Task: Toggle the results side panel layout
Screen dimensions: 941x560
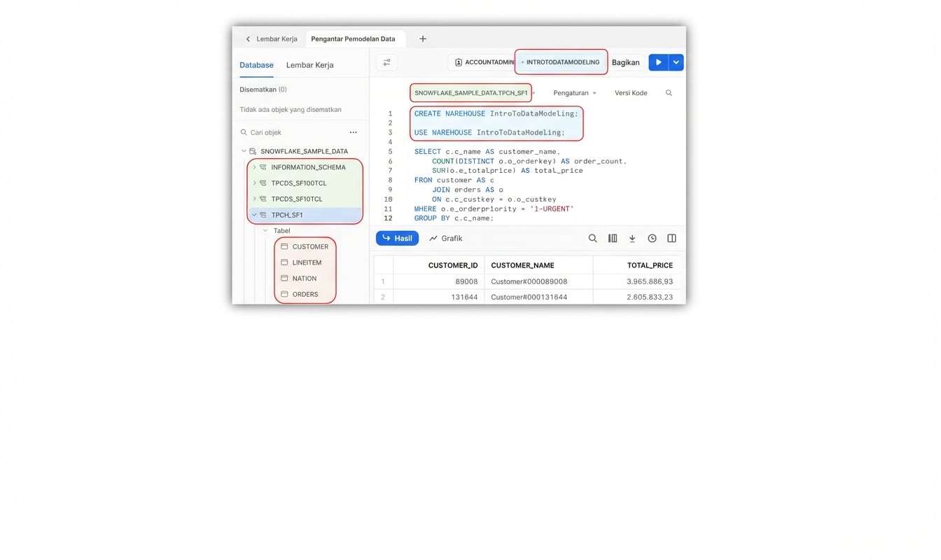Action: [x=671, y=239]
